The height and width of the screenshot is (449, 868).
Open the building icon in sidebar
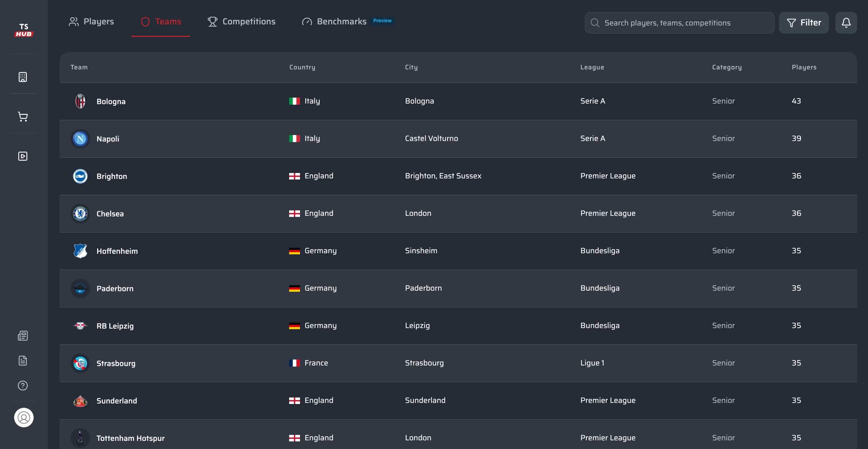pos(23,77)
